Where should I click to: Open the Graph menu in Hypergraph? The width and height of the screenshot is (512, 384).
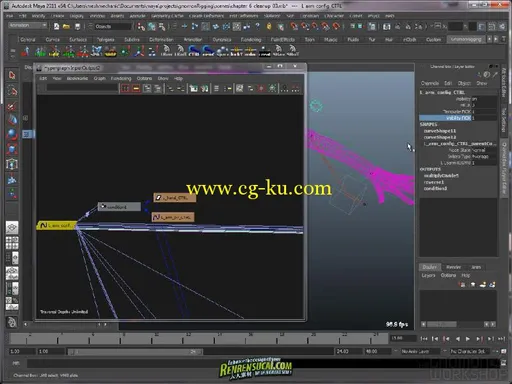99,78
